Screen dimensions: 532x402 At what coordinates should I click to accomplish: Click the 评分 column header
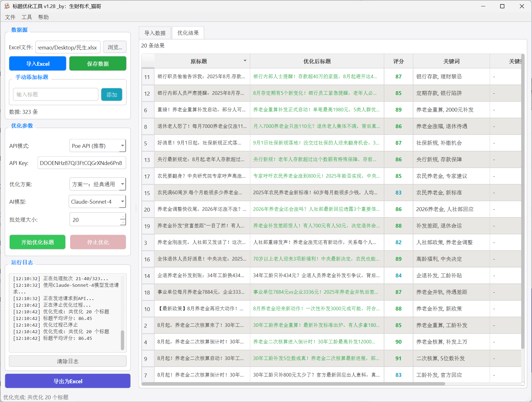[x=398, y=61]
